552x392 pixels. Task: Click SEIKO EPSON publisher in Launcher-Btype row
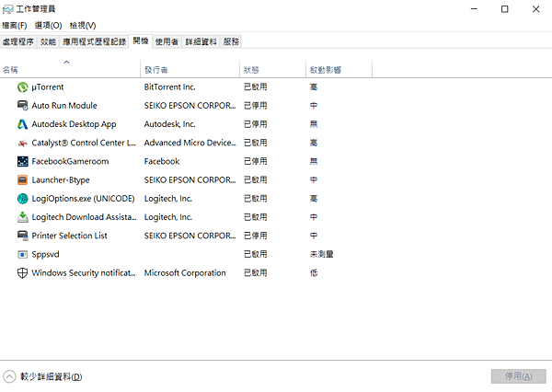190,180
